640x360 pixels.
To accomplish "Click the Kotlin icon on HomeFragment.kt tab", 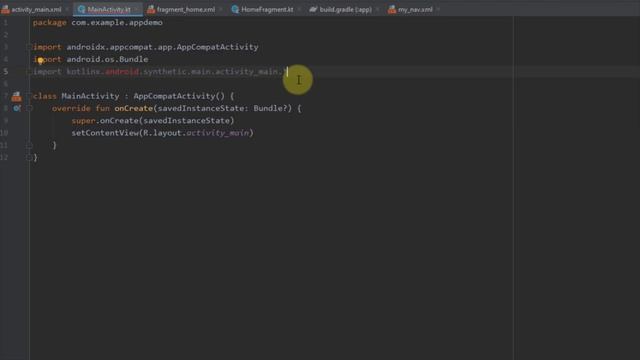I will (235, 9).
